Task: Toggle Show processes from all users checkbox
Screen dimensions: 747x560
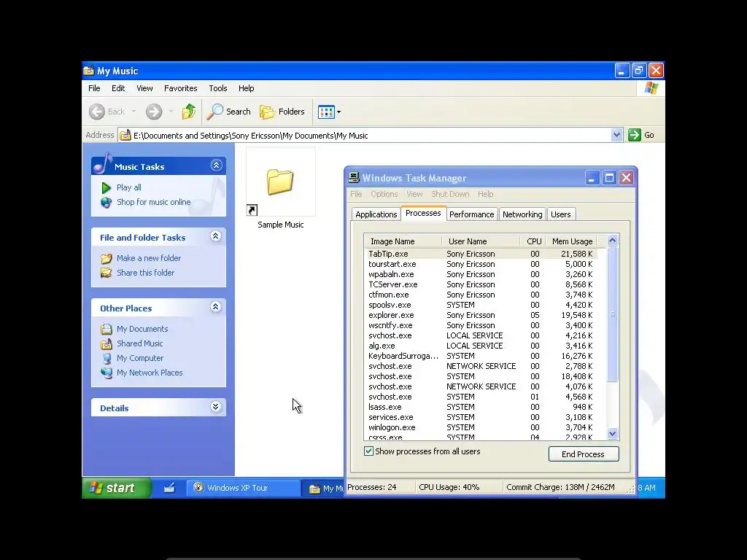Action: pos(368,451)
